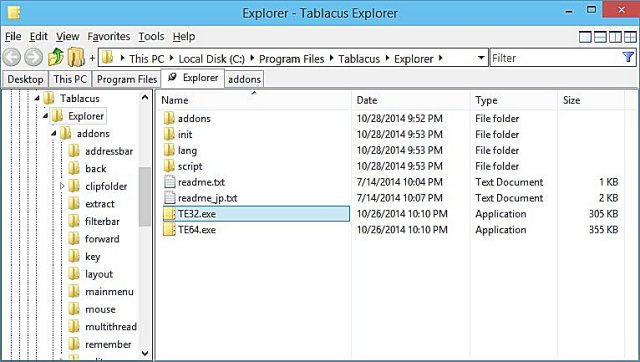Click the folders icon beside Up arrow

[x=76, y=57]
